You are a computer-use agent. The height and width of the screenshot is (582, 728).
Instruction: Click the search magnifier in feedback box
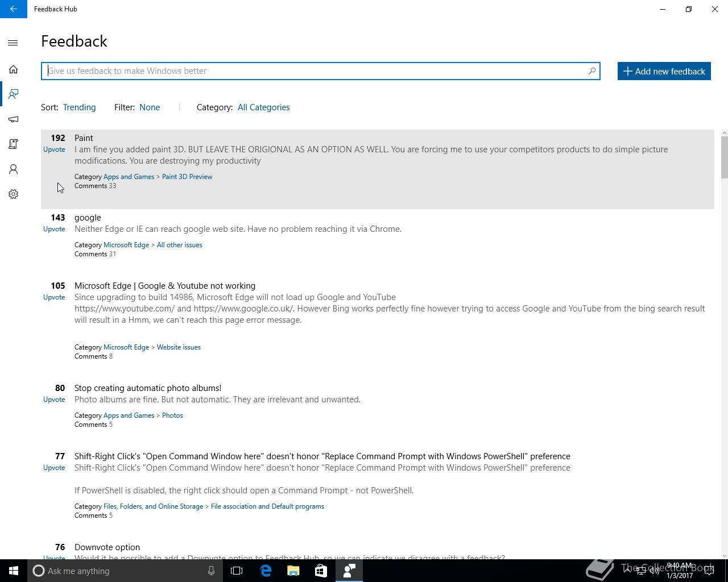point(591,71)
